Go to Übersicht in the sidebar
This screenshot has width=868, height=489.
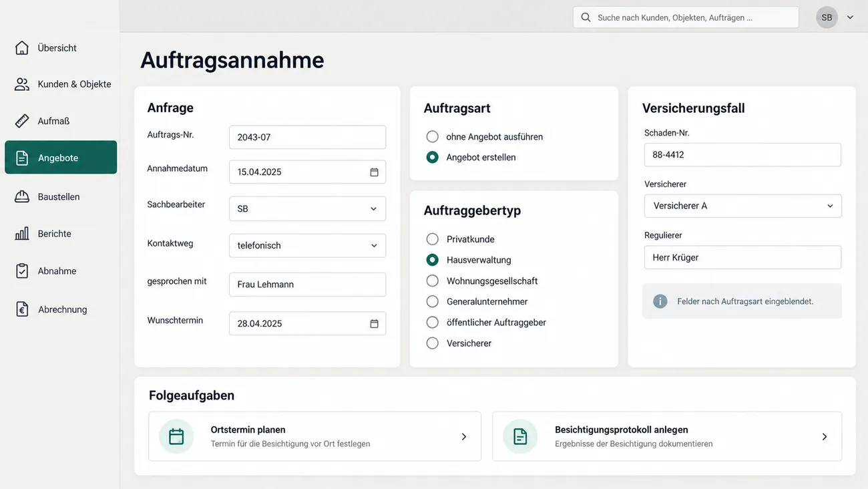pyautogui.click(x=61, y=48)
